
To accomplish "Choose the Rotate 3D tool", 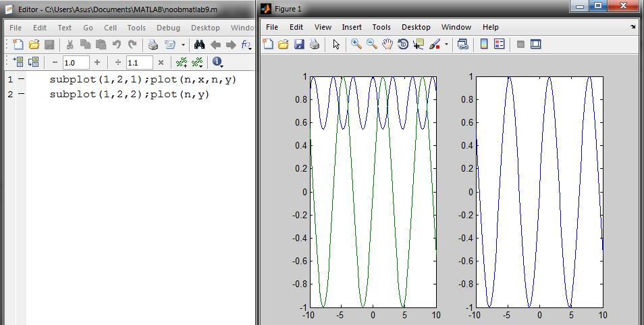I will coord(403,45).
